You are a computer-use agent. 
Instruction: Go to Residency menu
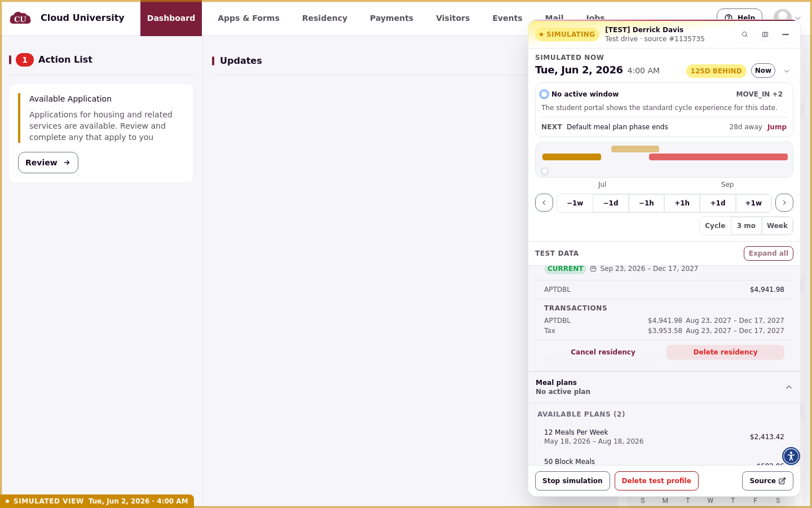pyautogui.click(x=325, y=18)
